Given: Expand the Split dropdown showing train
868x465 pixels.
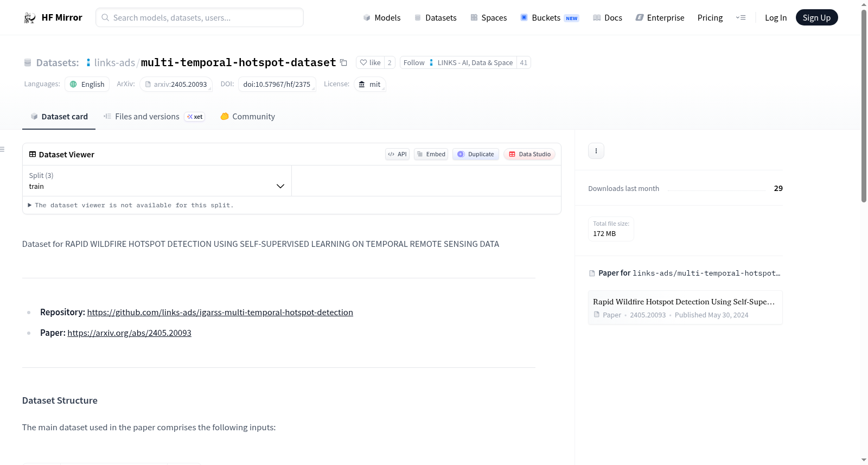Looking at the screenshot, I should [157, 181].
